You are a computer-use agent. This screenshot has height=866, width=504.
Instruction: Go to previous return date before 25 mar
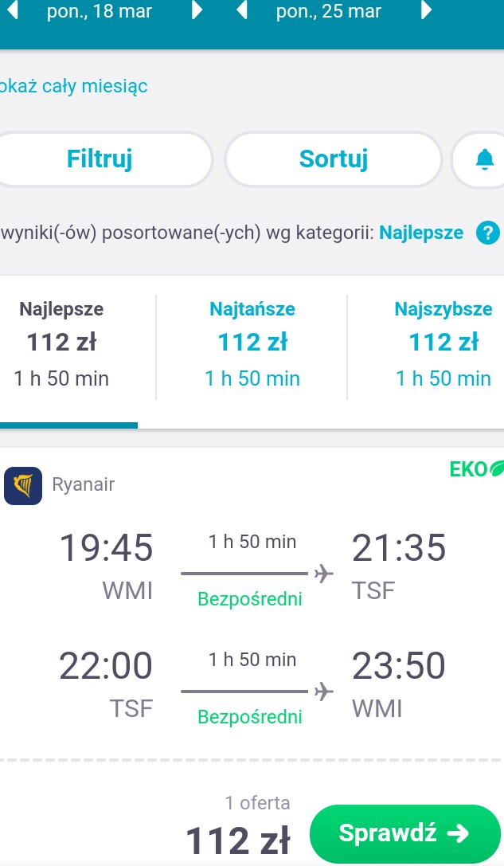[242, 10]
